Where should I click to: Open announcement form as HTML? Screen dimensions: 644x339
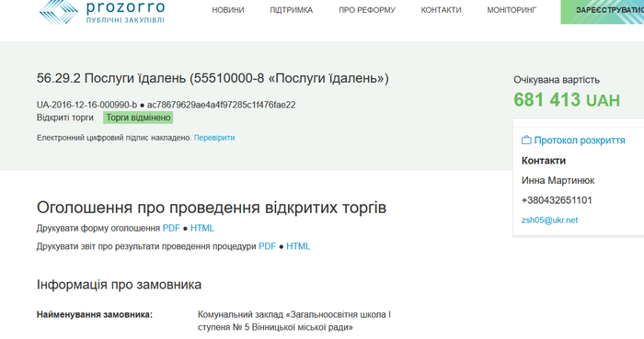(202, 228)
